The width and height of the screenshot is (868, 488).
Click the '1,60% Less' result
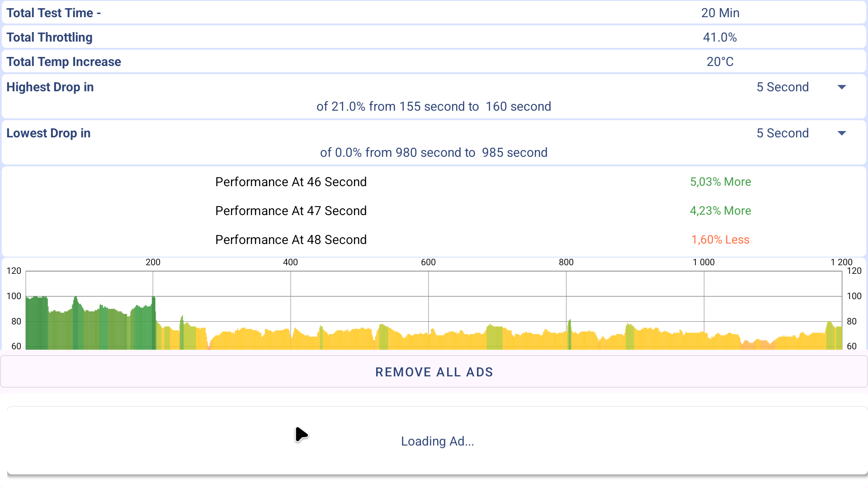click(720, 239)
